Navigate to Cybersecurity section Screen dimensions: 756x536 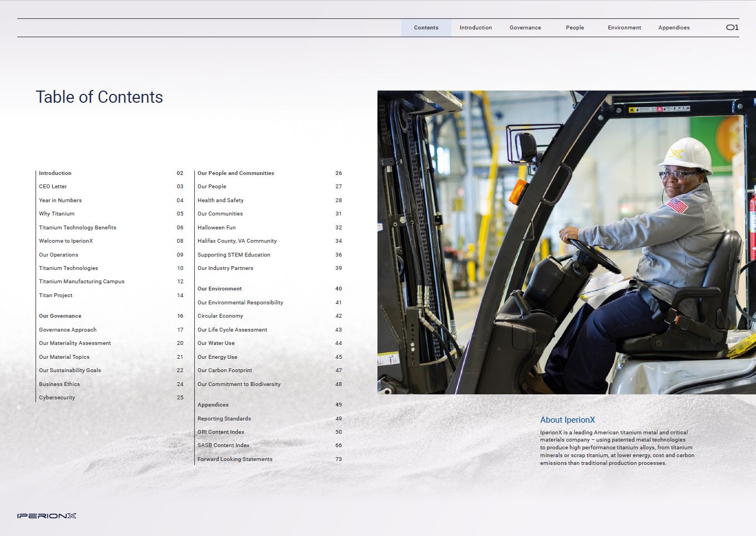pos(57,398)
